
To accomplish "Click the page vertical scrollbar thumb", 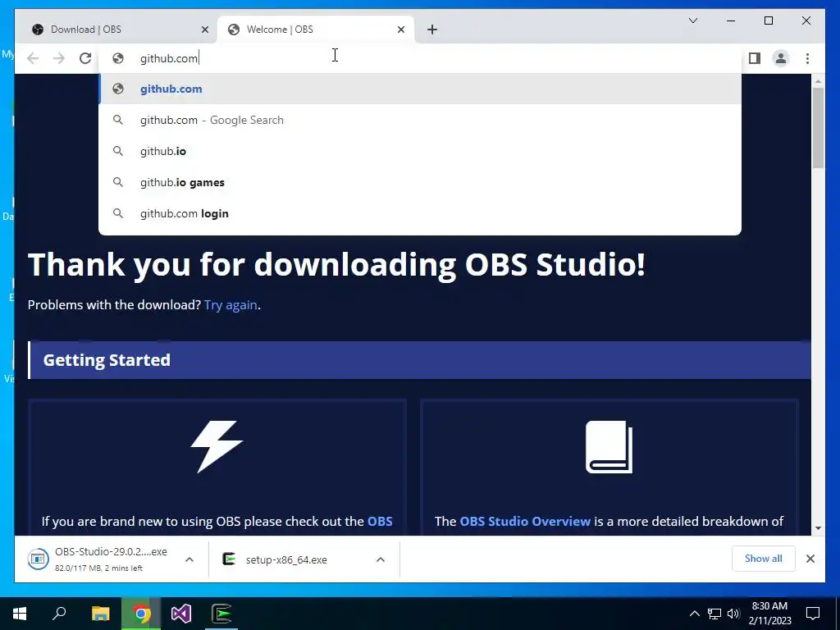I will click(818, 127).
